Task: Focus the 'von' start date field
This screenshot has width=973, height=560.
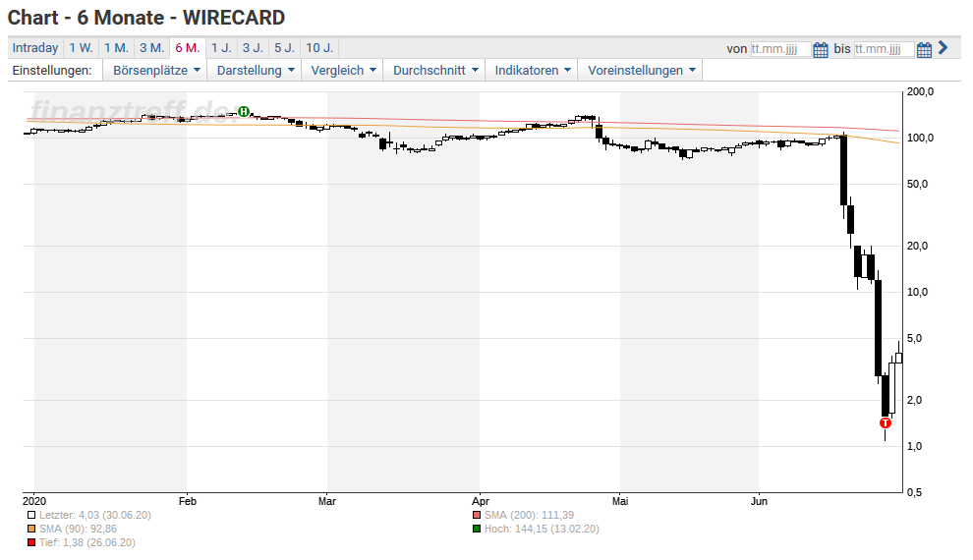Action: (780, 49)
